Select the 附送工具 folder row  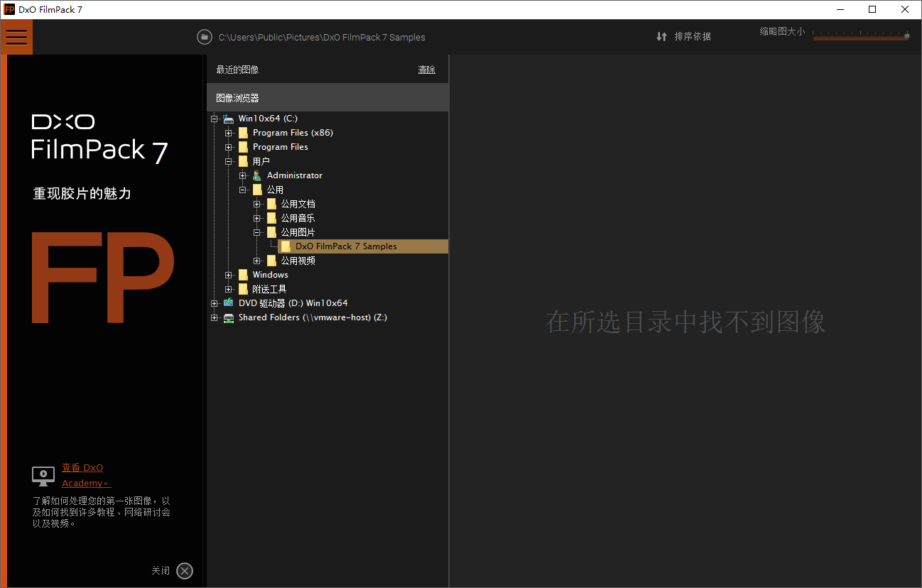point(269,289)
